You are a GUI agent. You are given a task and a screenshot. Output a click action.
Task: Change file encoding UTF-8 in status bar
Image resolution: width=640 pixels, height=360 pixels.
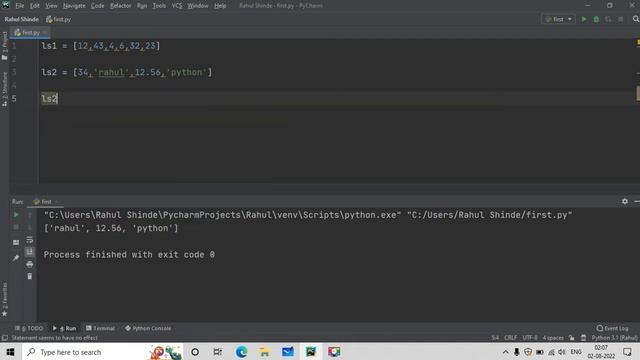(x=530, y=338)
